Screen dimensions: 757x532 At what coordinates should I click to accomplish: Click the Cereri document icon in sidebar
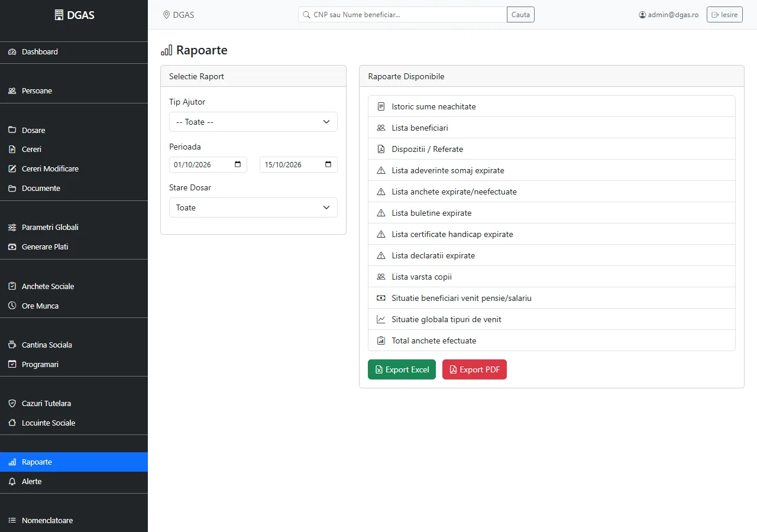12,150
